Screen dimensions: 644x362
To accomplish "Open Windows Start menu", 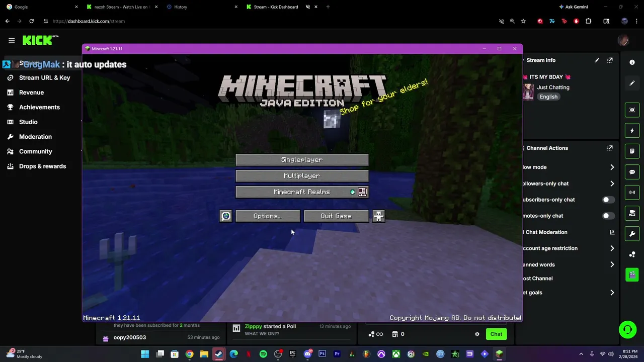I will (x=145, y=354).
